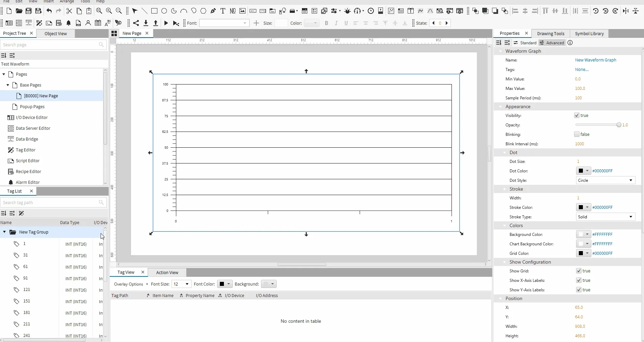
Task: Uncheck the Visibility checkbox
Action: (x=577, y=116)
